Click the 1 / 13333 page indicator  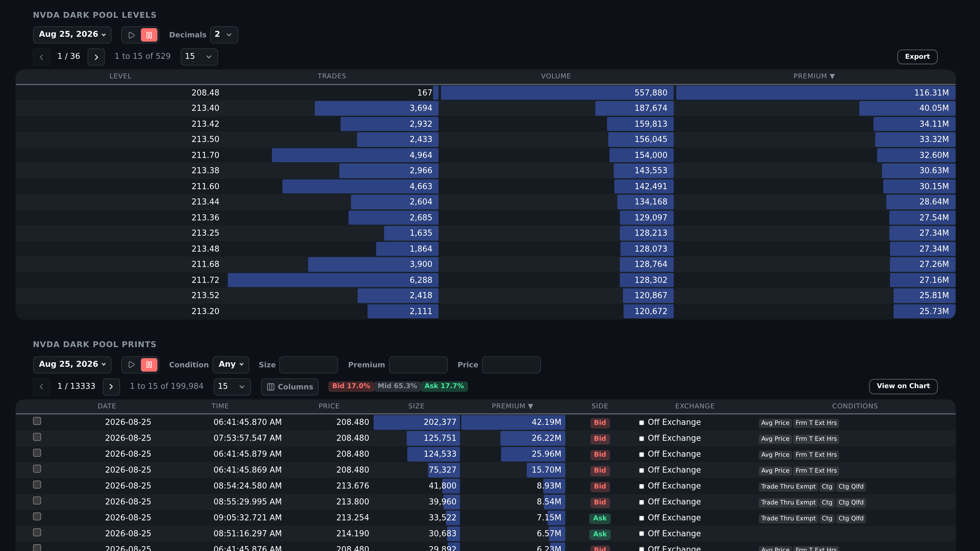click(76, 386)
